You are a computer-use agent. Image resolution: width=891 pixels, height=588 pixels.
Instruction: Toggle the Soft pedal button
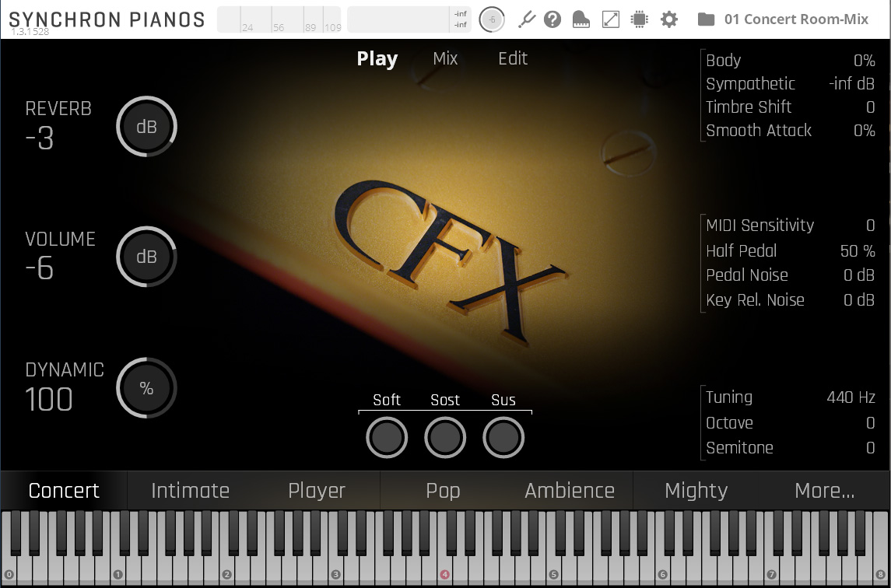pyautogui.click(x=387, y=438)
